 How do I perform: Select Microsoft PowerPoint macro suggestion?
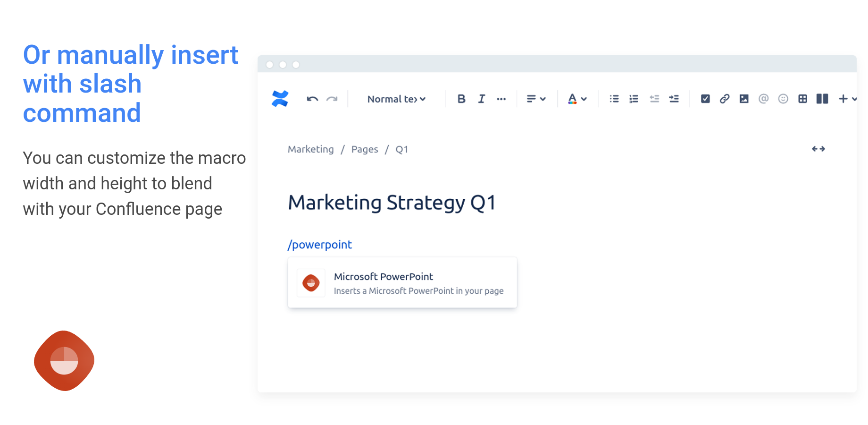[x=402, y=283]
